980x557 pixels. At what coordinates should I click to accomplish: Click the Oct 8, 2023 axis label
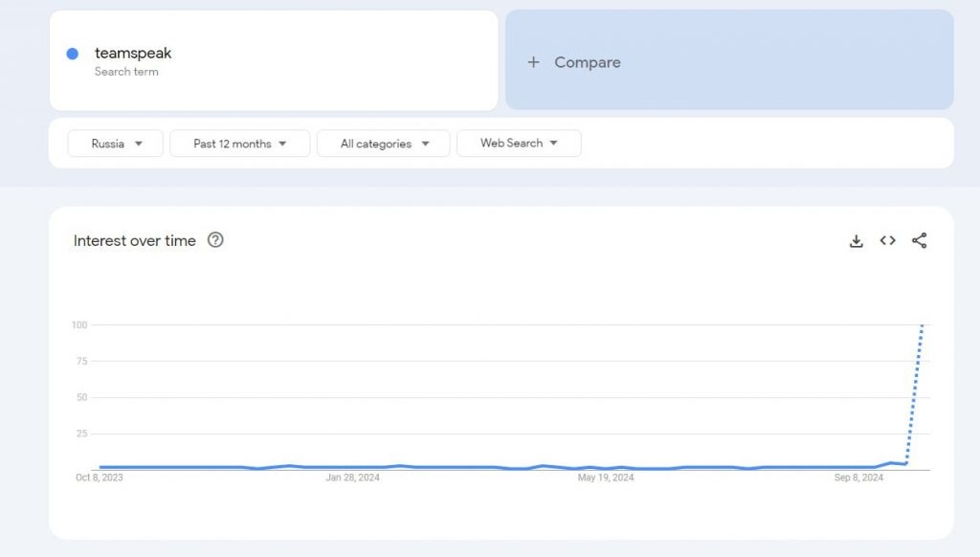pyautogui.click(x=100, y=478)
